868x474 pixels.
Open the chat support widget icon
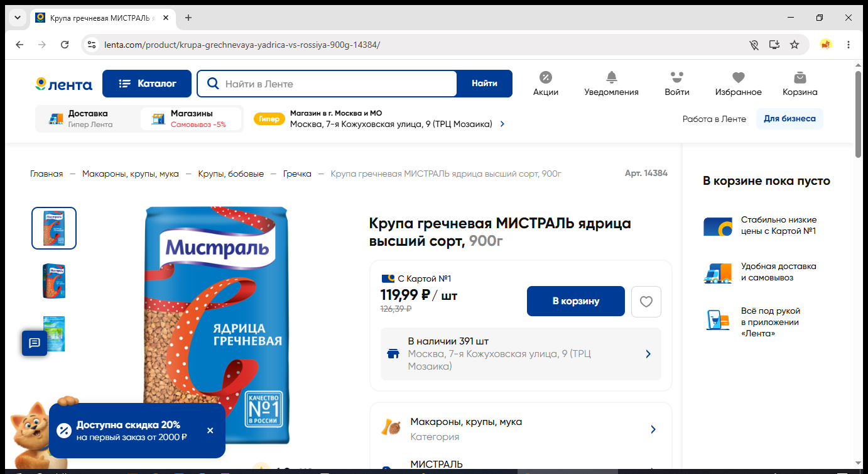35,343
